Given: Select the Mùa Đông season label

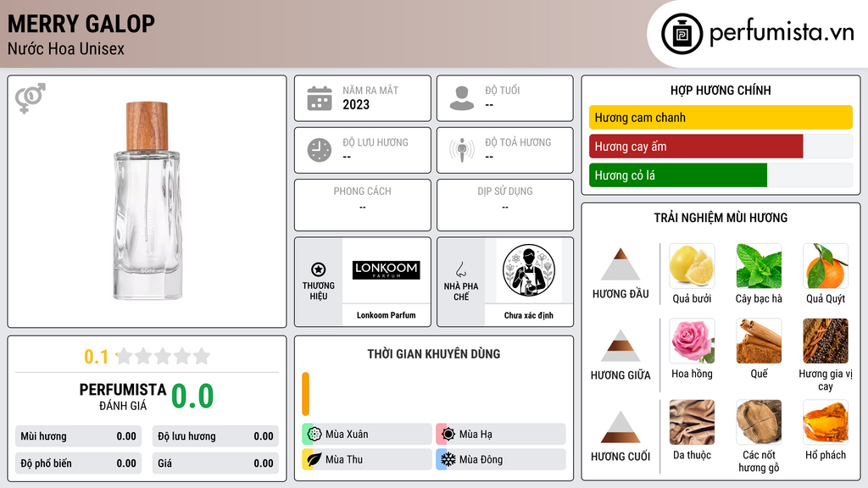Looking at the screenshot, I should click(481, 459).
